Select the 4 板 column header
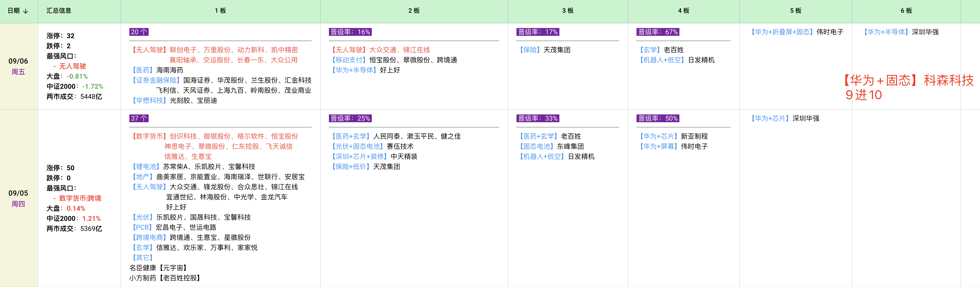The height and width of the screenshot is (287, 980). click(683, 11)
